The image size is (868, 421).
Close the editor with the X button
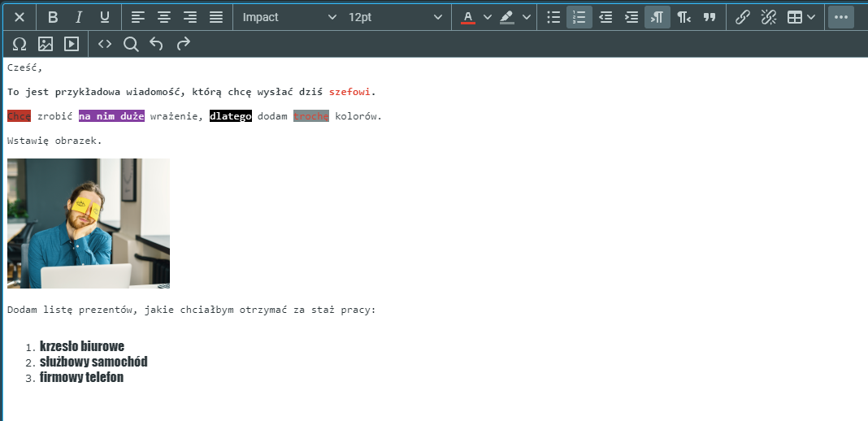(x=20, y=17)
